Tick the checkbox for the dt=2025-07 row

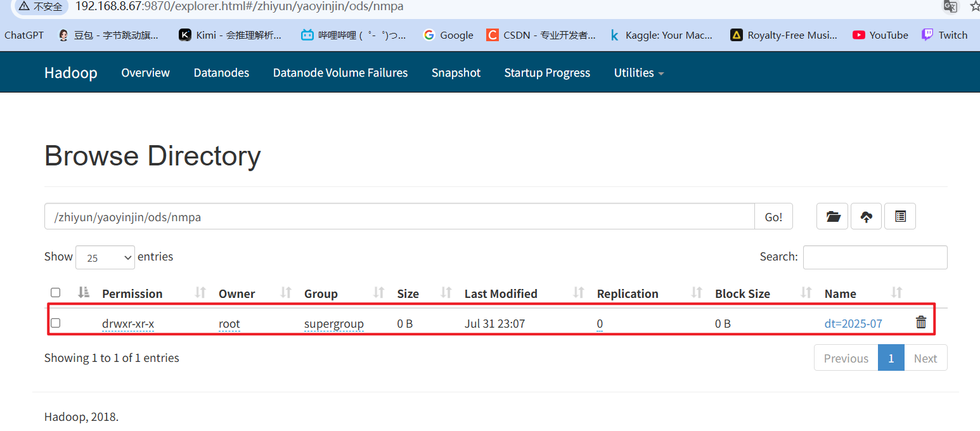click(56, 323)
